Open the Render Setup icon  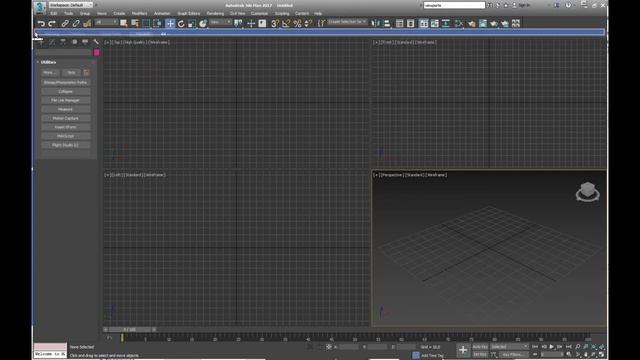coord(472,23)
